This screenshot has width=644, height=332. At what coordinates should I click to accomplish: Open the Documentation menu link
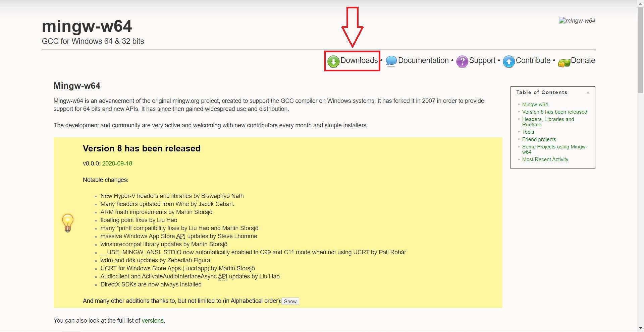(x=423, y=60)
